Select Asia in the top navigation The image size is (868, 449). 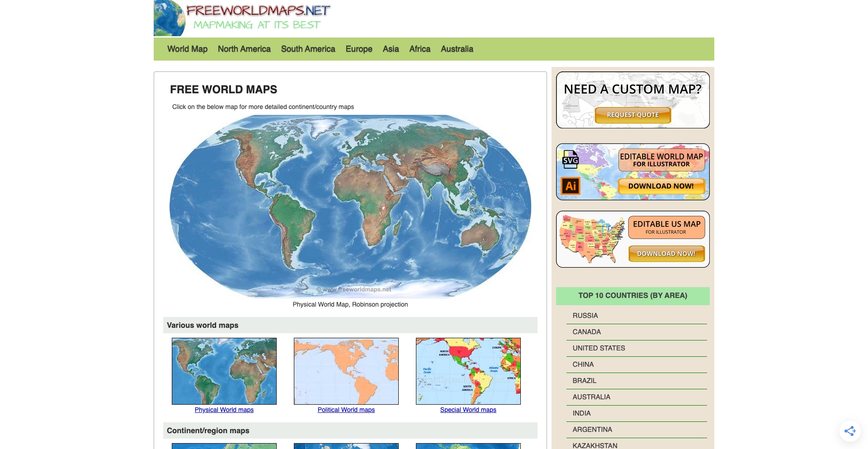390,49
